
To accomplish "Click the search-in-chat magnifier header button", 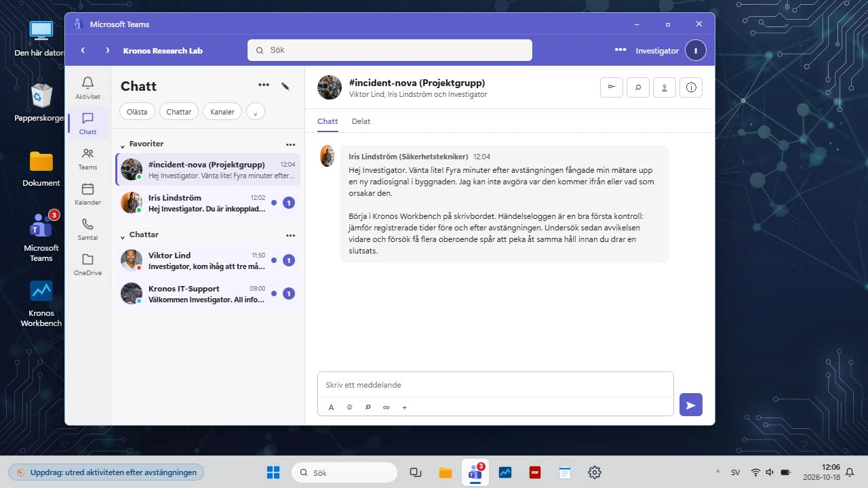I will pos(638,87).
